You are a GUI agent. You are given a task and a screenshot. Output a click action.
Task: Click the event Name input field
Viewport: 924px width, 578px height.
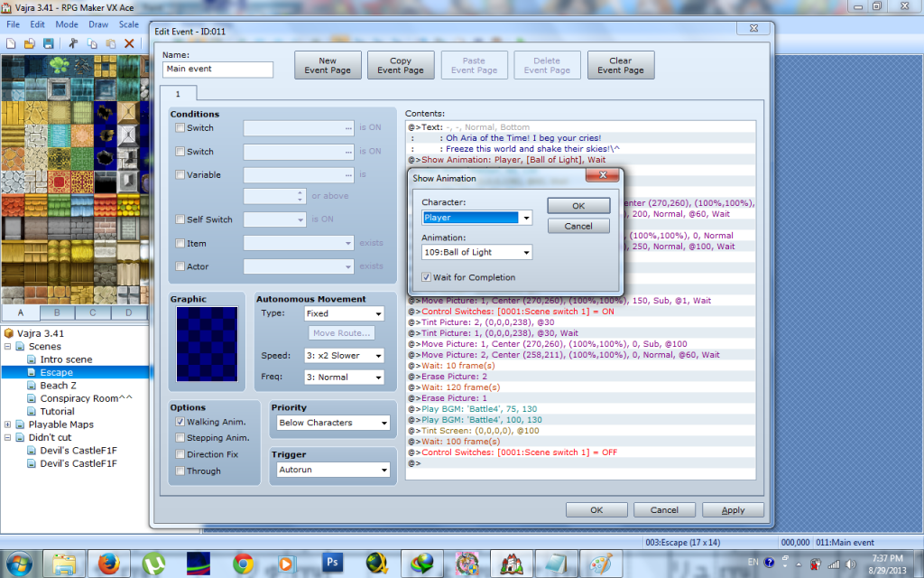217,69
